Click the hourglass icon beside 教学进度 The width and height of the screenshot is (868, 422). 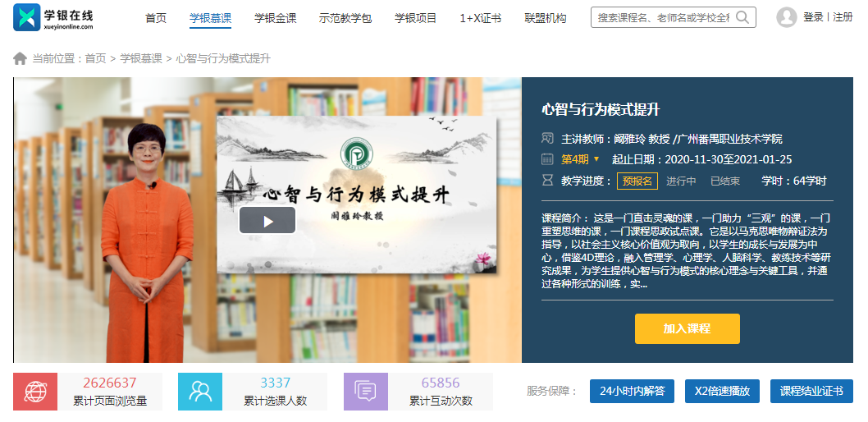click(x=547, y=181)
